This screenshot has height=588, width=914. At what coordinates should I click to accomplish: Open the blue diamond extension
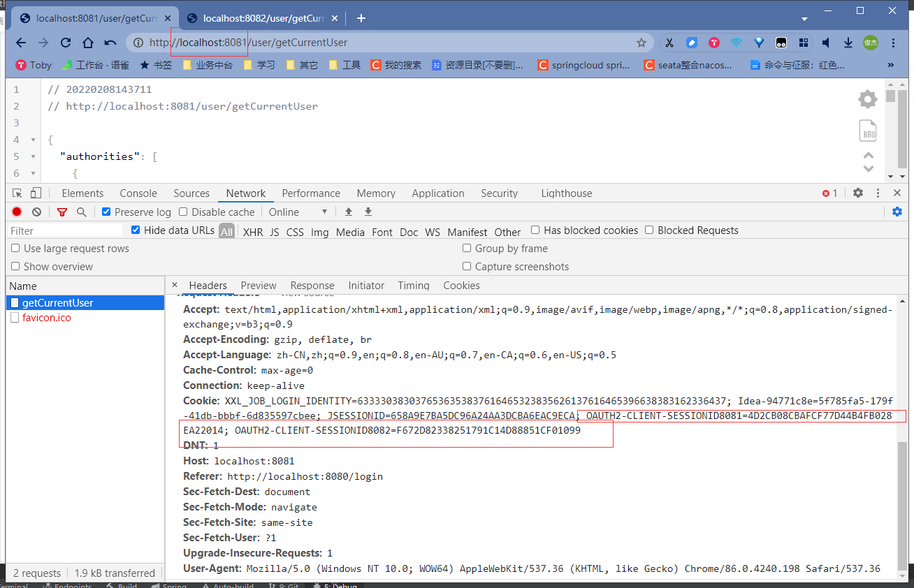click(759, 43)
